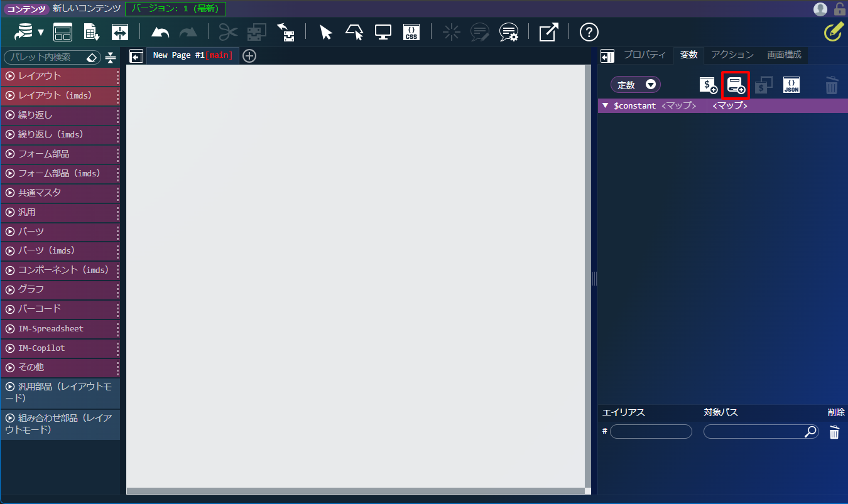Click the comment settings speech bubble icon
848x504 pixels.
click(x=508, y=32)
